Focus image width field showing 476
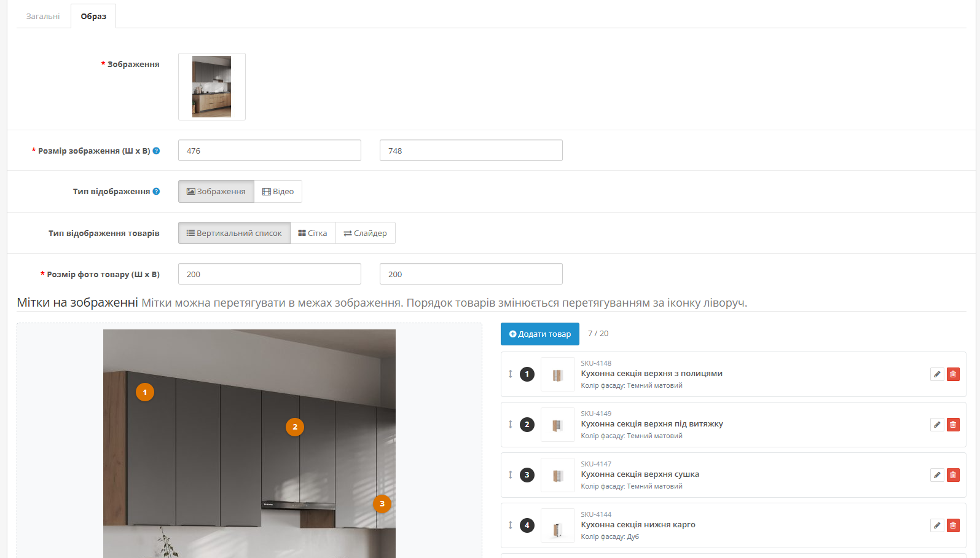This screenshot has width=980, height=558. (x=270, y=151)
